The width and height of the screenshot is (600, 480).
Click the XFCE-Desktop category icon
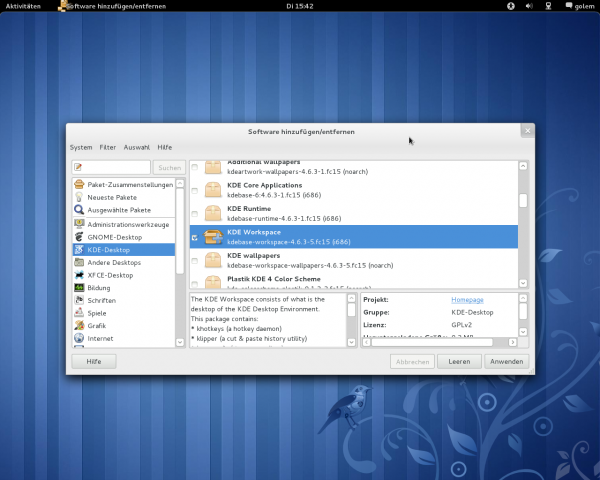[78, 275]
